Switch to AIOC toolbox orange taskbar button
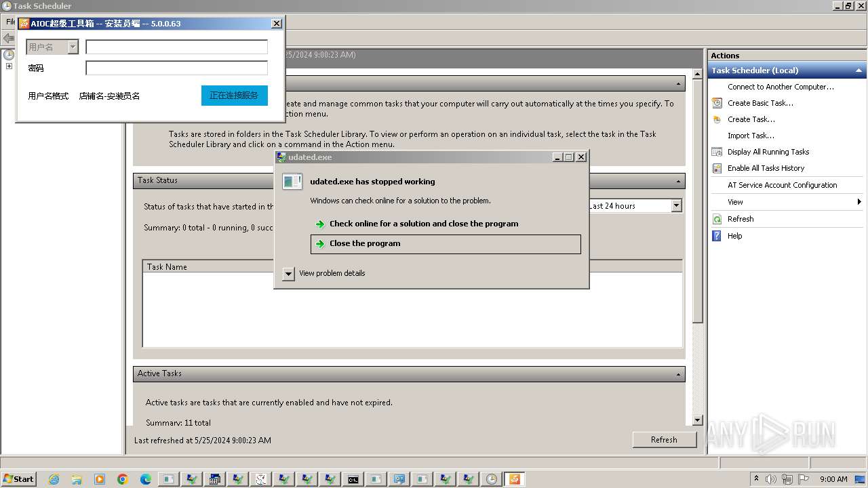The image size is (868, 488). tap(514, 479)
